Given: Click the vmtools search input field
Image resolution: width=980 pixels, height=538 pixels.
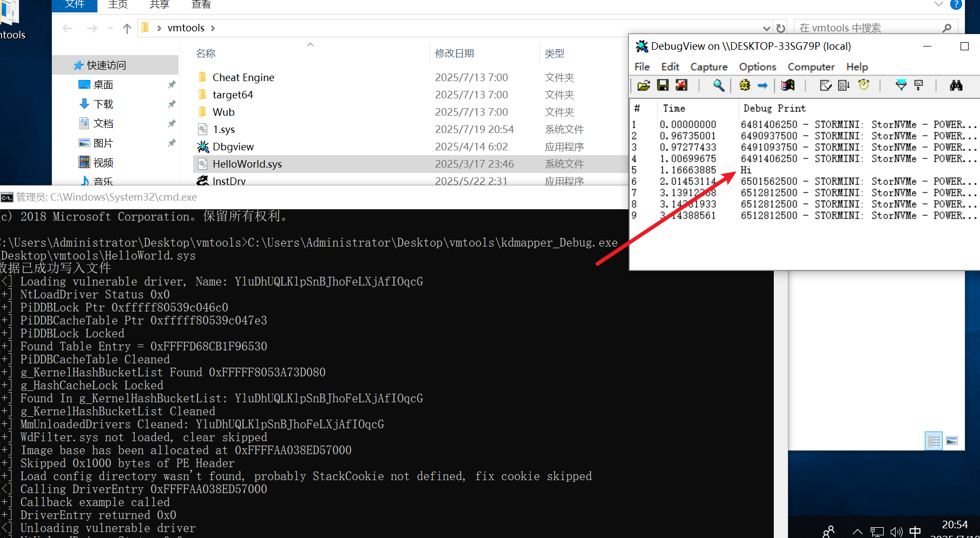Looking at the screenshot, I should point(866,28).
